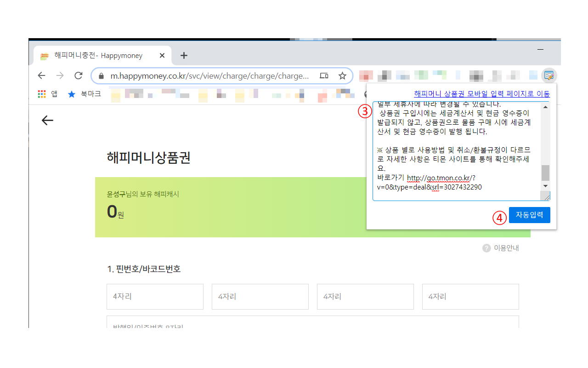
Task: Minimize the Chrome window
Action: click(540, 49)
